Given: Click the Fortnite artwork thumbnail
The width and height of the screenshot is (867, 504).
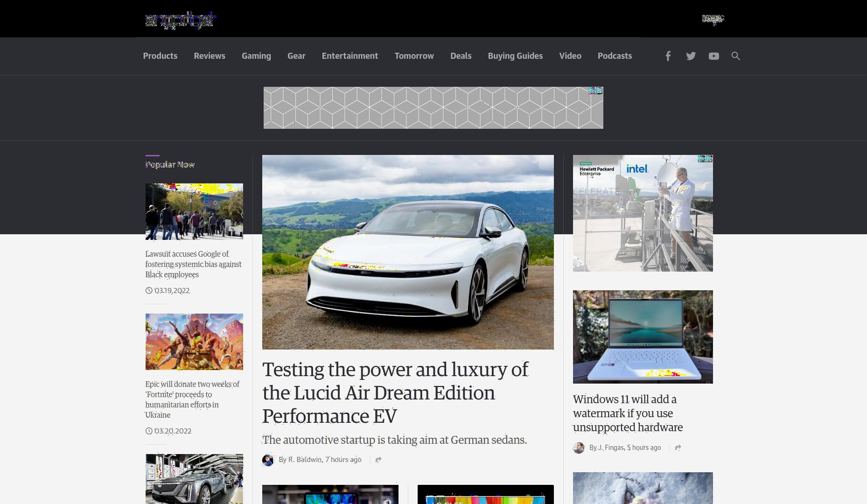Looking at the screenshot, I should click(x=194, y=342).
